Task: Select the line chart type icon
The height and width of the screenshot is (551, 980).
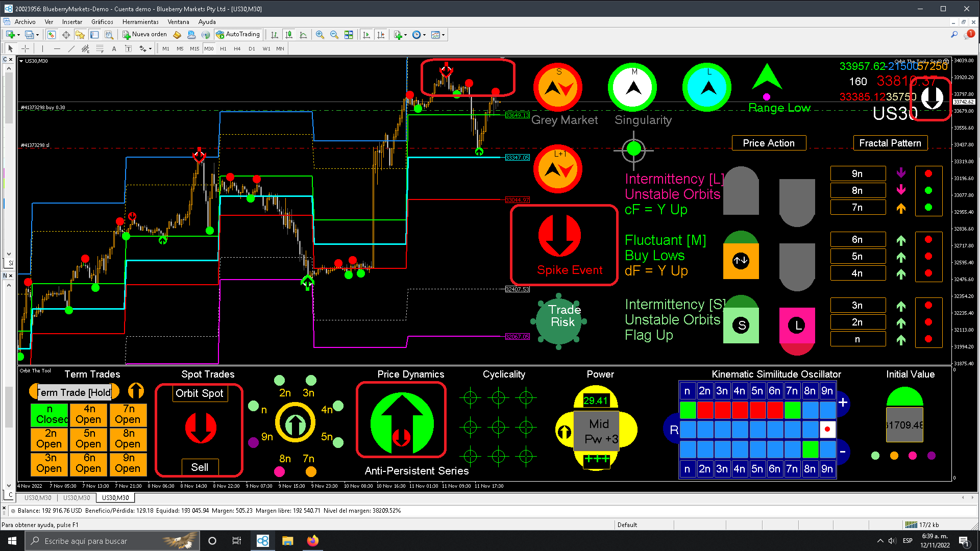Action: tap(303, 35)
